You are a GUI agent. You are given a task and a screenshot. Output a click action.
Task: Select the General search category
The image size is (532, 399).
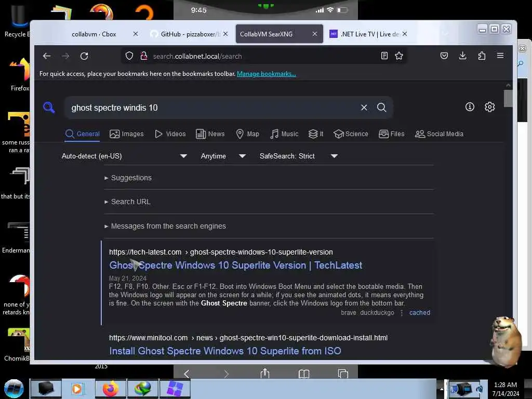click(x=83, y=134)
